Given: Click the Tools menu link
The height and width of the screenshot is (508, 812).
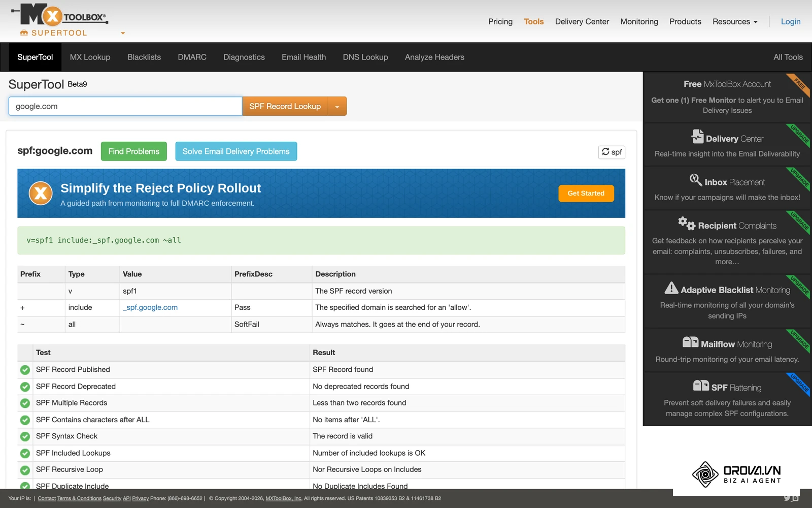Looking at the screenshot, I should tap(534, 21).
